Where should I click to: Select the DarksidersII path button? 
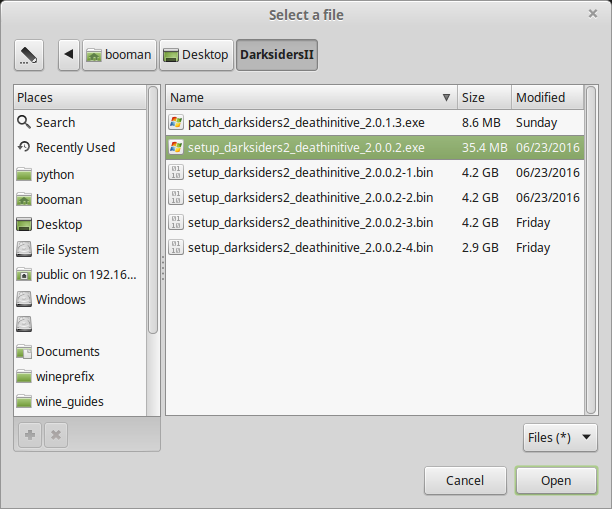click(277, 55)
